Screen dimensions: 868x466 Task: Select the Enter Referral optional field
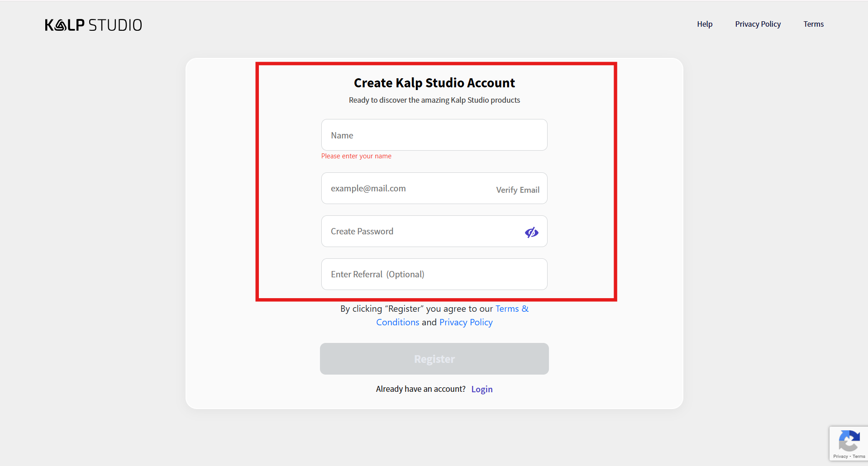point(434,275)
